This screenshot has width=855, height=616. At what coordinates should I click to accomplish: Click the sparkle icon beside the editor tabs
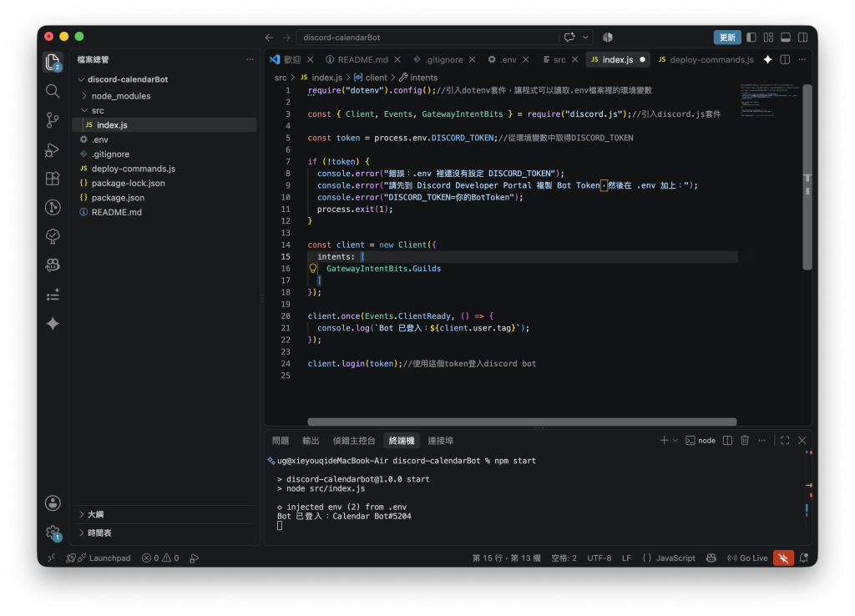(x=768, y=59)
